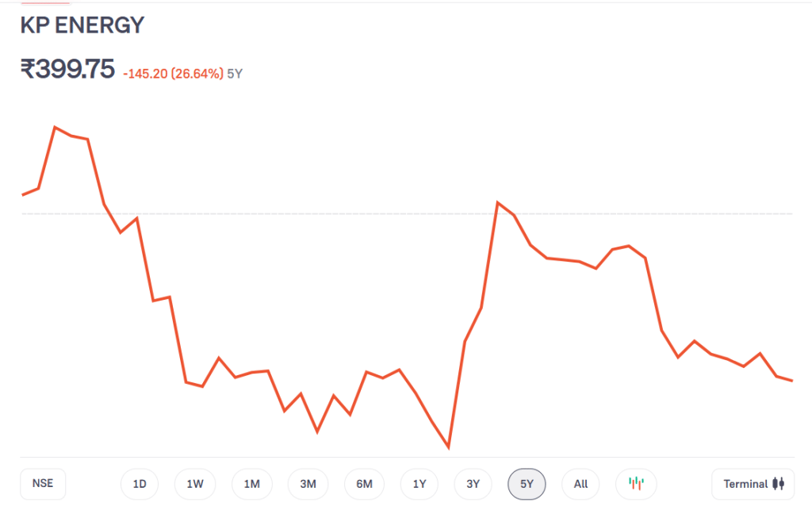Click the 5Y label beside percent change
The height and width of the screenshot is (510, 812).
point(236,74)
